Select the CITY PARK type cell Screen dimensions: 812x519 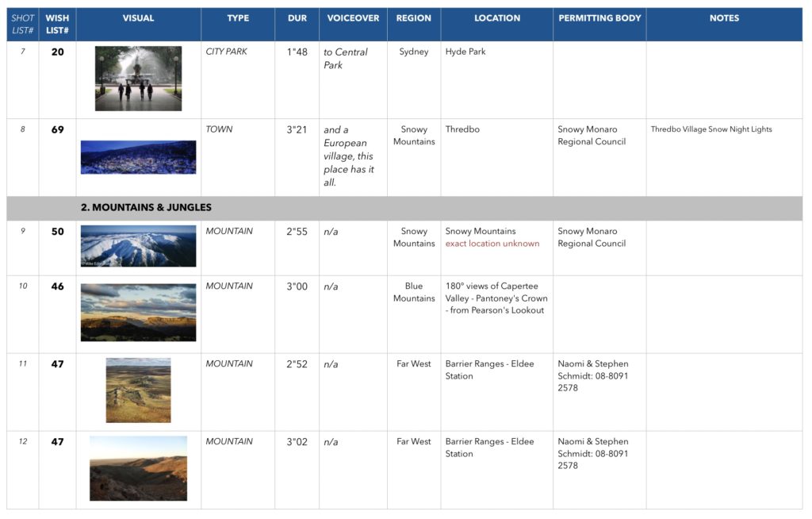tap(238, 80)
